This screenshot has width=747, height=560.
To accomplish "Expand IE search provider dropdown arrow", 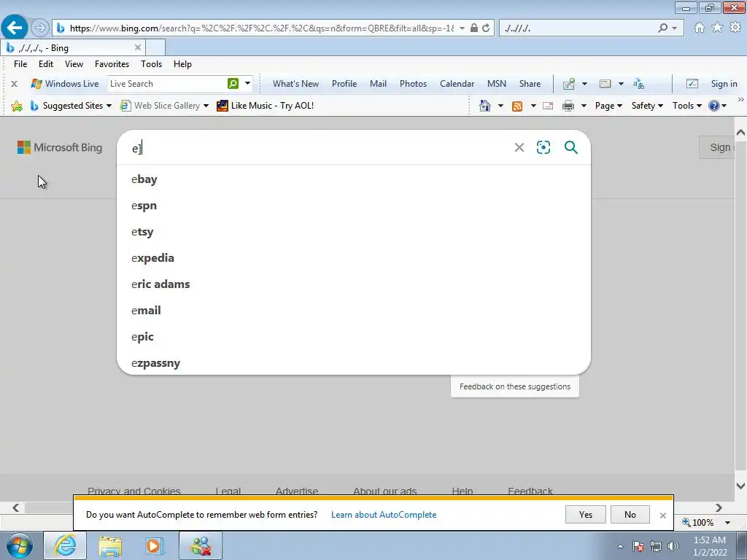I will (674, 28).
